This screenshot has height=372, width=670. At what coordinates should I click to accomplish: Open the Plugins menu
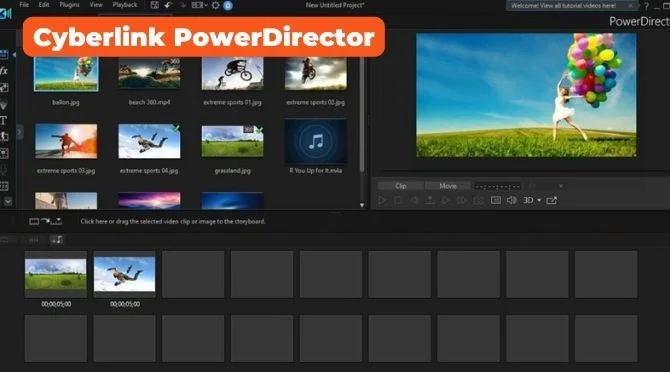pos(69,5)
